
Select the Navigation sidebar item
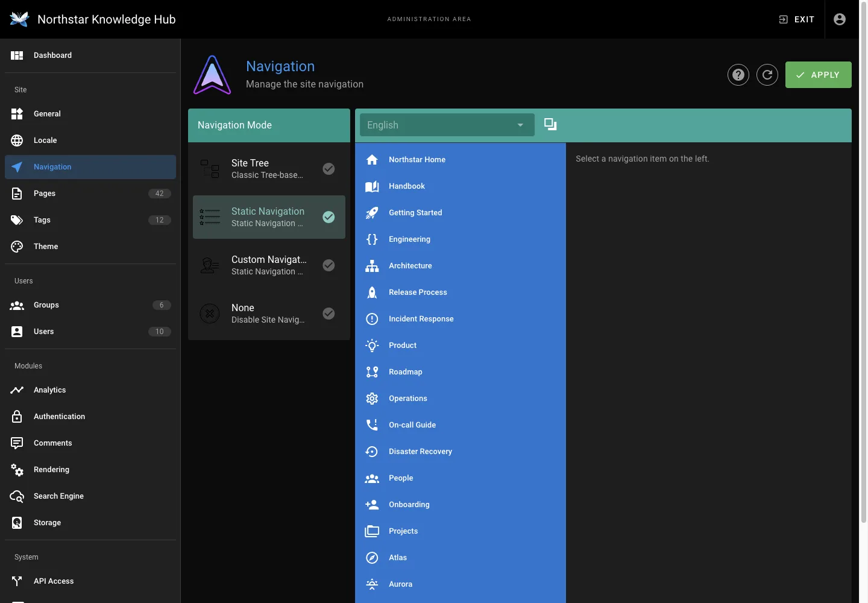click(x=90, y=167)
